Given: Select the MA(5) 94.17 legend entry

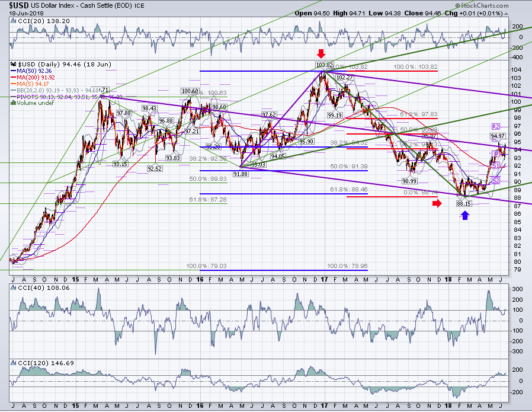Looking at the screenshot, I should 30,84.
